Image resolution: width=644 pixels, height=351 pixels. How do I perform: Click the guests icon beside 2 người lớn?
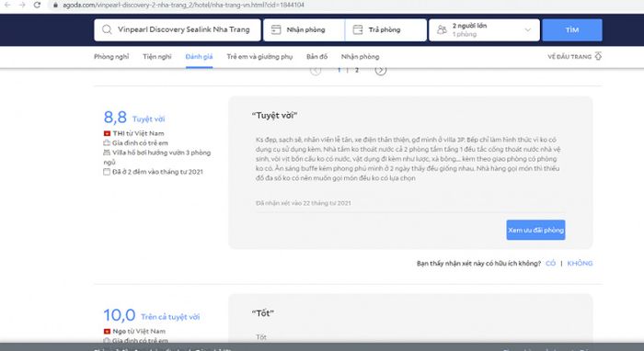click(442, 29)
